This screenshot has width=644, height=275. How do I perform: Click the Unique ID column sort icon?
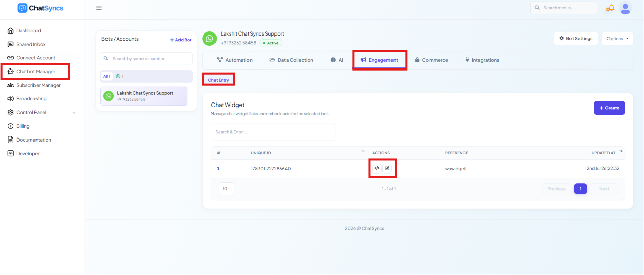[x=363, y=151]
